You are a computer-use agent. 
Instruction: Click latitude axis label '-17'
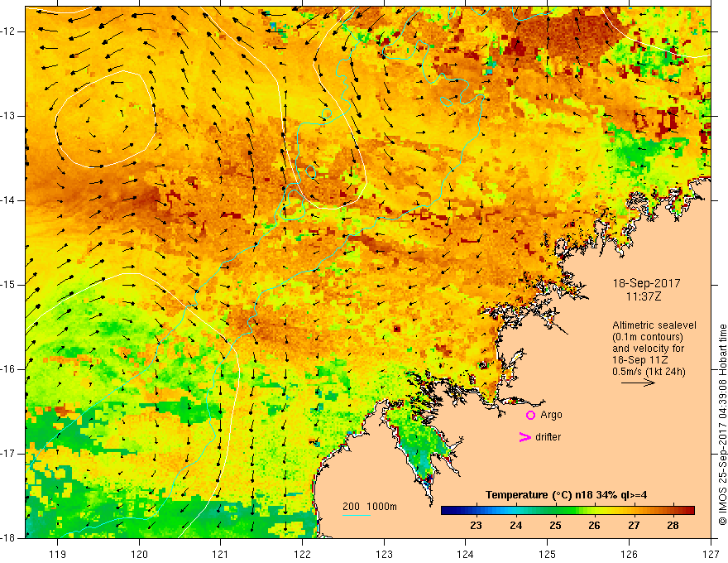coord(8,454)
